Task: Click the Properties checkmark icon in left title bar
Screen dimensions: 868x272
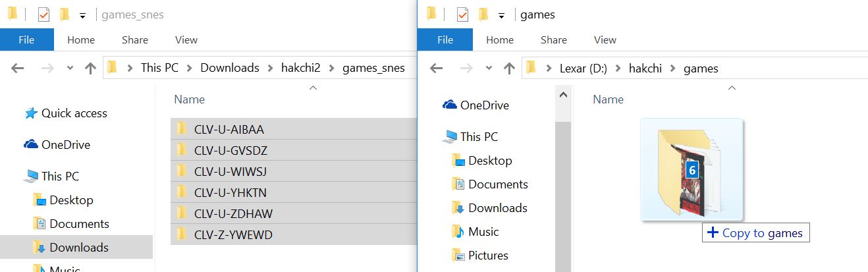Action: 43,14
